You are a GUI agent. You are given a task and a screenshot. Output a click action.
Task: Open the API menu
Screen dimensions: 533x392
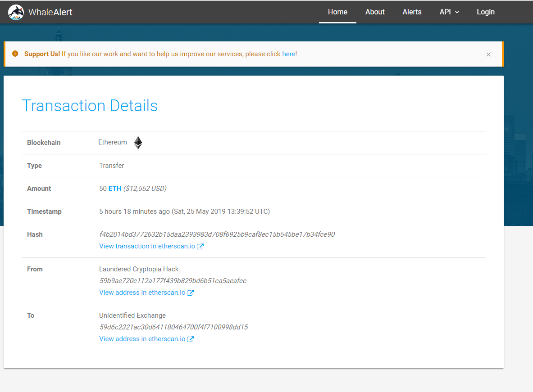click(x=449, y=12)
